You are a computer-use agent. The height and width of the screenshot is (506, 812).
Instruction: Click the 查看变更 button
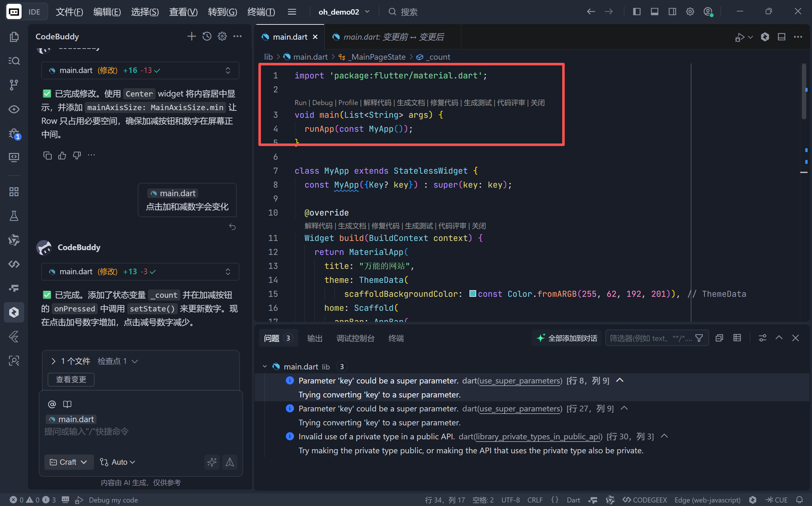coord(71,380)
